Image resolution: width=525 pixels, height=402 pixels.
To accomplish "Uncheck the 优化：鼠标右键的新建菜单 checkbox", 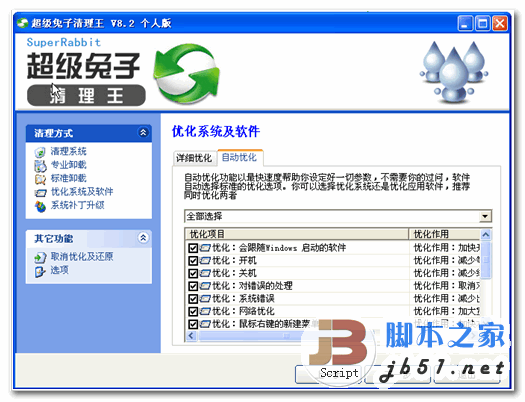I will pyautogui.click(x=193, y=324).
